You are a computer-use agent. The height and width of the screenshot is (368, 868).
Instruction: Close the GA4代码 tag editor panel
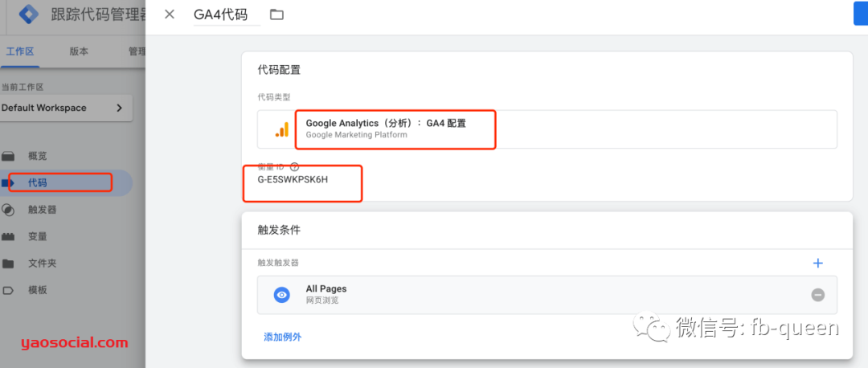click(x=170, y=14)
